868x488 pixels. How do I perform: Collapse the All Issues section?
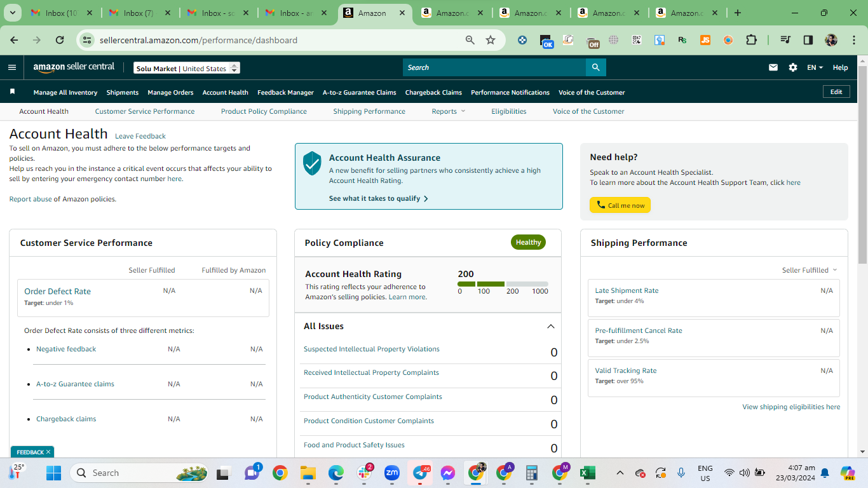(550, 327)
